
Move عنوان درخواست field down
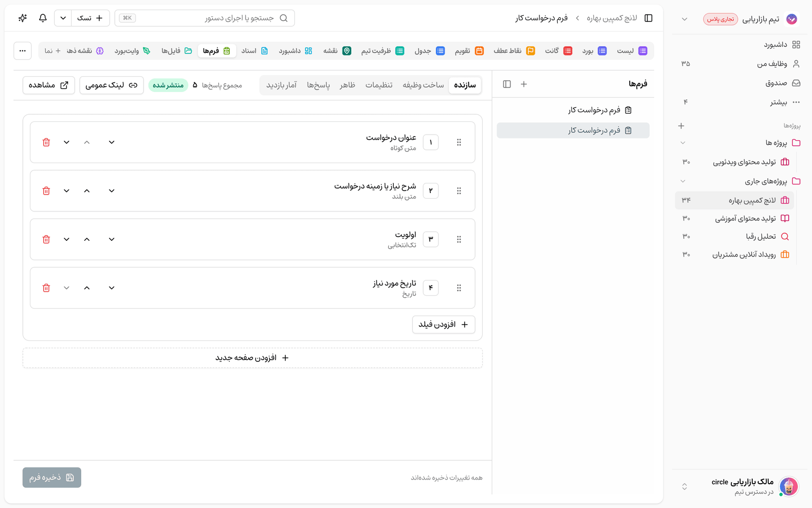tap(66, 142)
